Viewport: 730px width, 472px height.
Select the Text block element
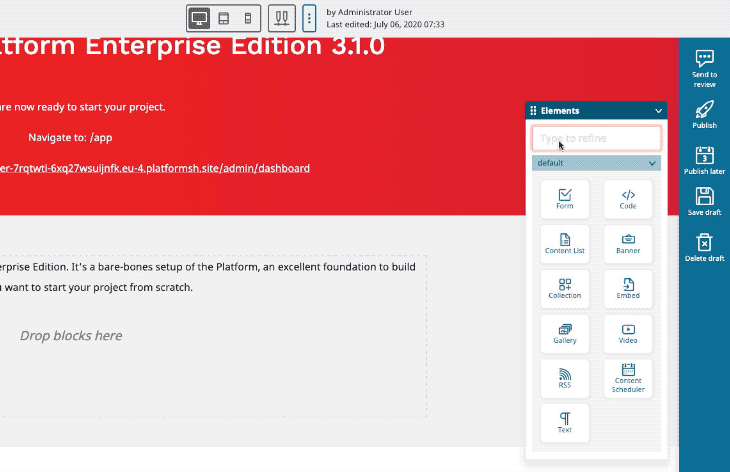tap(565, 423)
